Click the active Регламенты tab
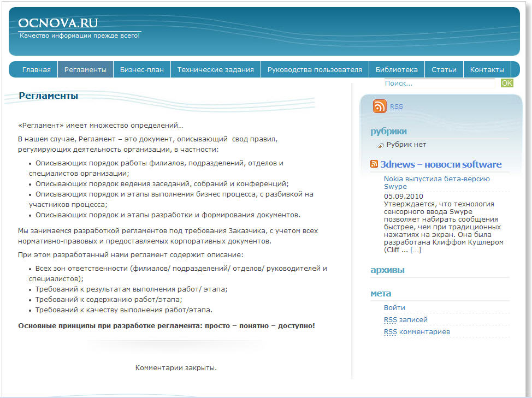This screenshot has height=398, width=532. (85, 69)
